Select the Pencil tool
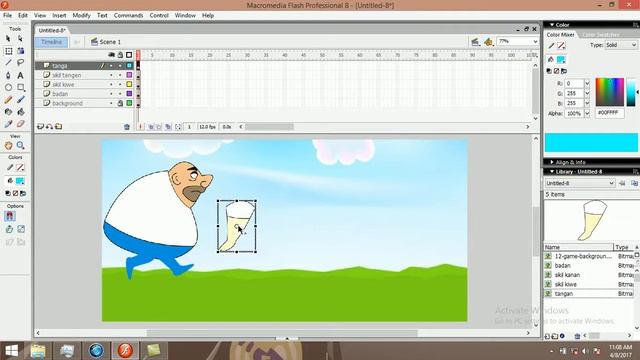The height and width of the screenshot is (360, 640). pos(8,100)
